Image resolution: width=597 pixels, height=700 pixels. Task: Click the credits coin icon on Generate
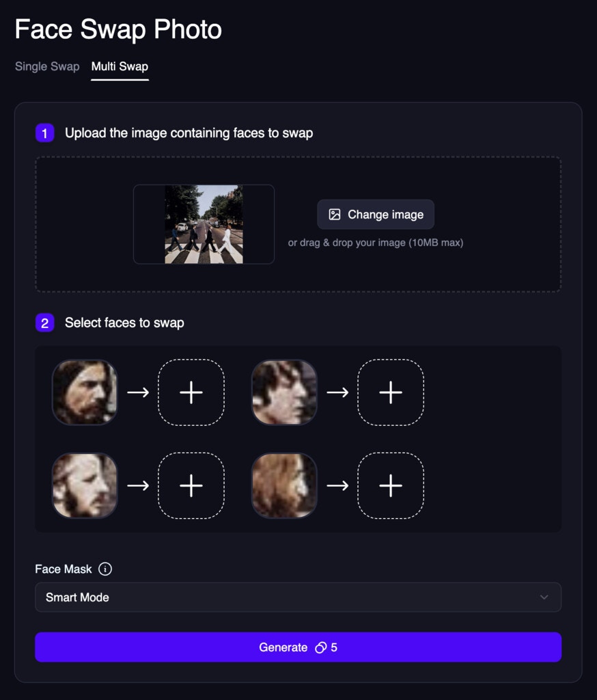321,647
